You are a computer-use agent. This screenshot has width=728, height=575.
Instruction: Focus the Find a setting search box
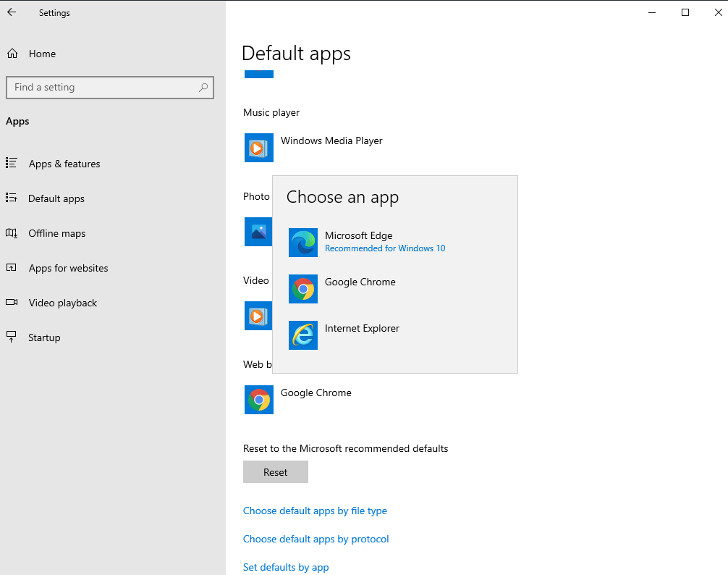click(x=110, y=88)
